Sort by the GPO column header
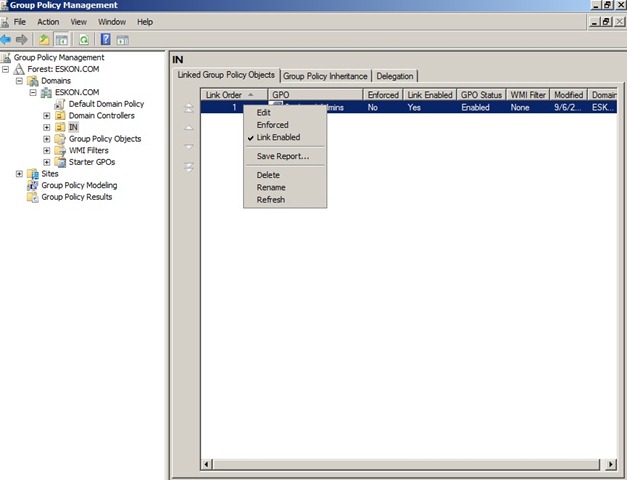This screenshot has height=480, width=627. 315,95
